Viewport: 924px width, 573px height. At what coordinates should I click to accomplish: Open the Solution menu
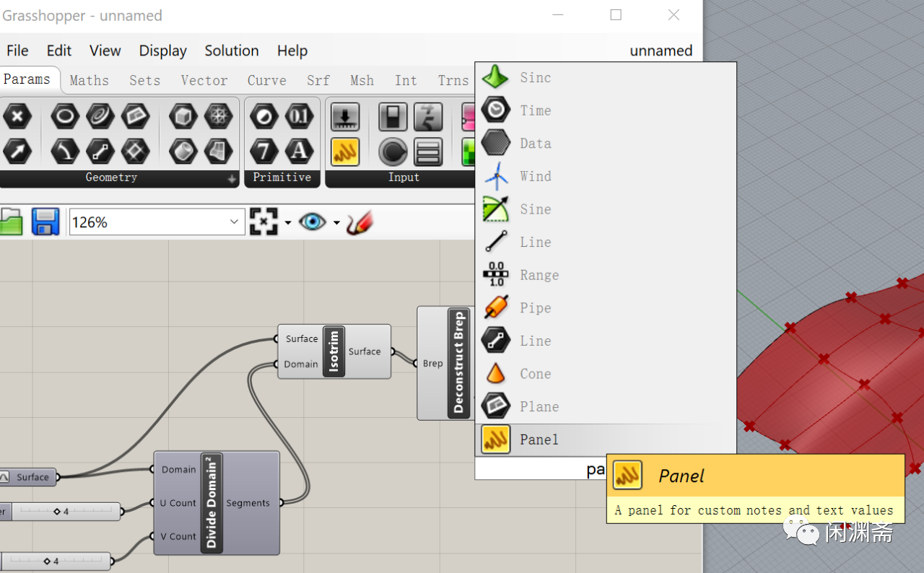[232, 51]
